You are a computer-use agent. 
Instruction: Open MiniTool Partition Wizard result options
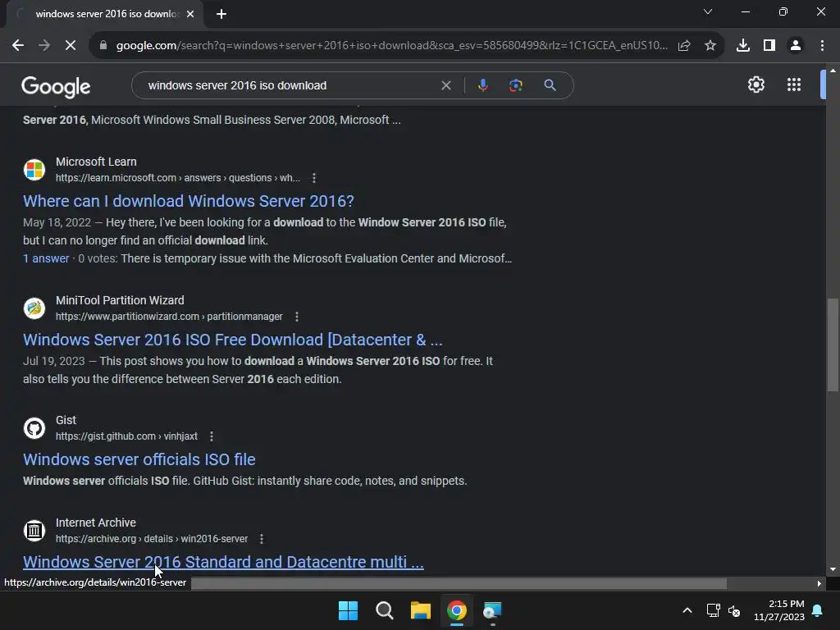pos(297,317)
